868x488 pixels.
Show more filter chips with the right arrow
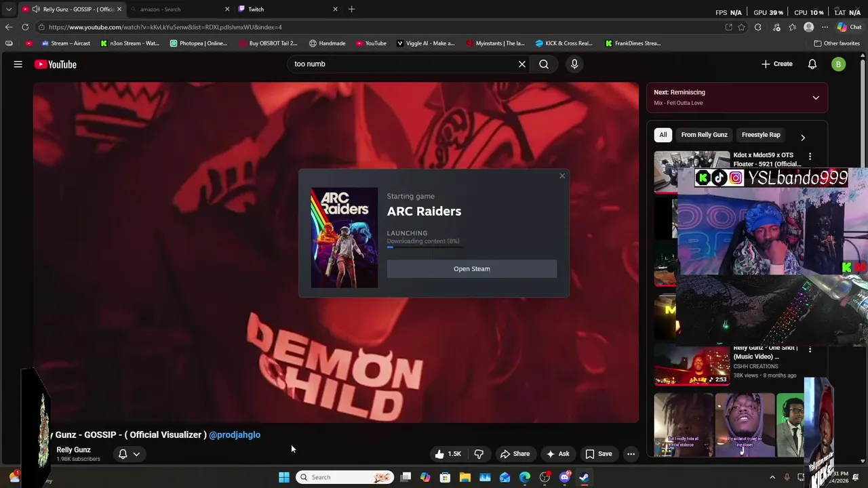pyautogui.click(x=803, y=138)
